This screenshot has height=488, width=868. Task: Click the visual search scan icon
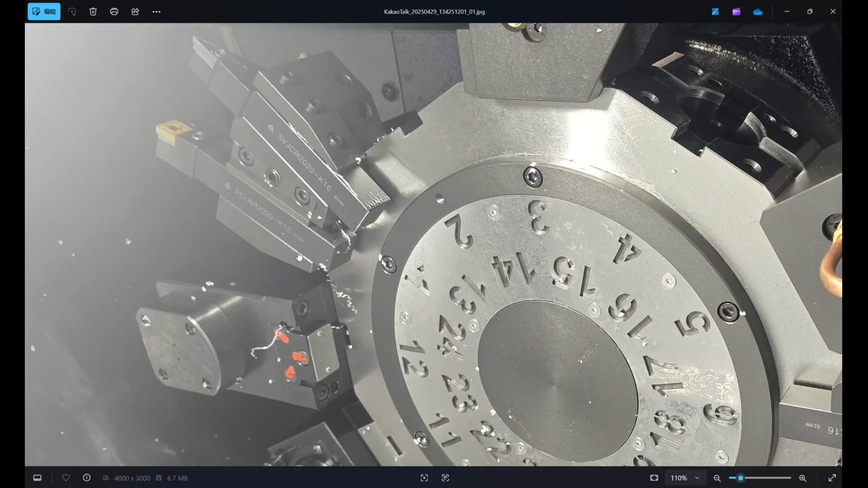[x=424, y=478]
